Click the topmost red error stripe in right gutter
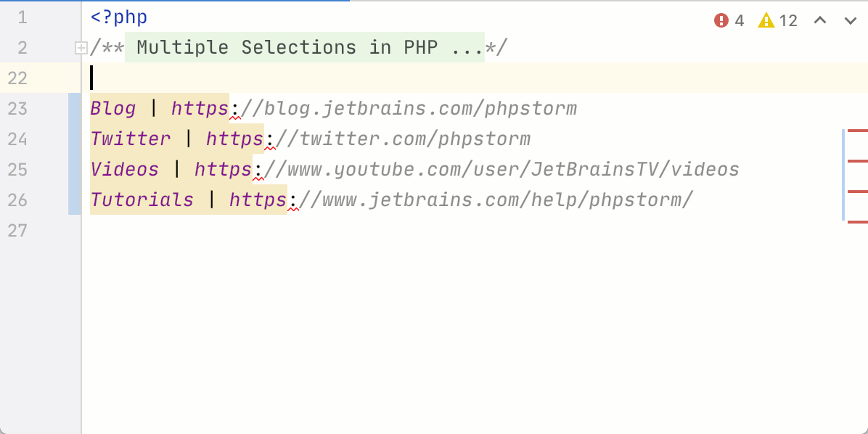 (x=859, y=131)
